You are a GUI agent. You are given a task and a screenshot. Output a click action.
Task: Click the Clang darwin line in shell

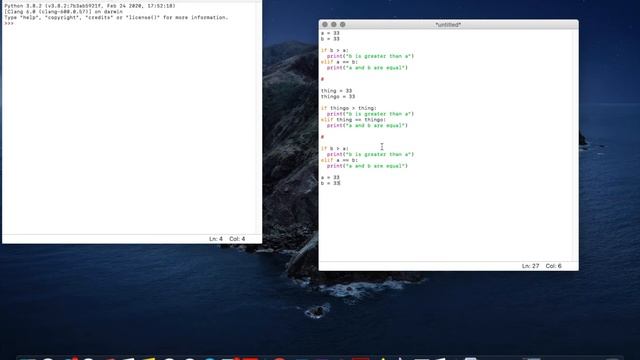pyautogui.click(x=64, y=12)
